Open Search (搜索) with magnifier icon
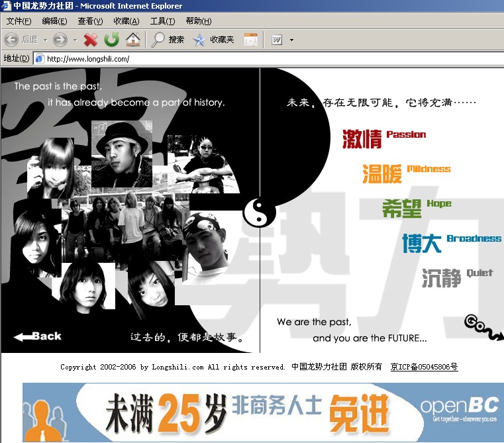 (x=168, y=40)
